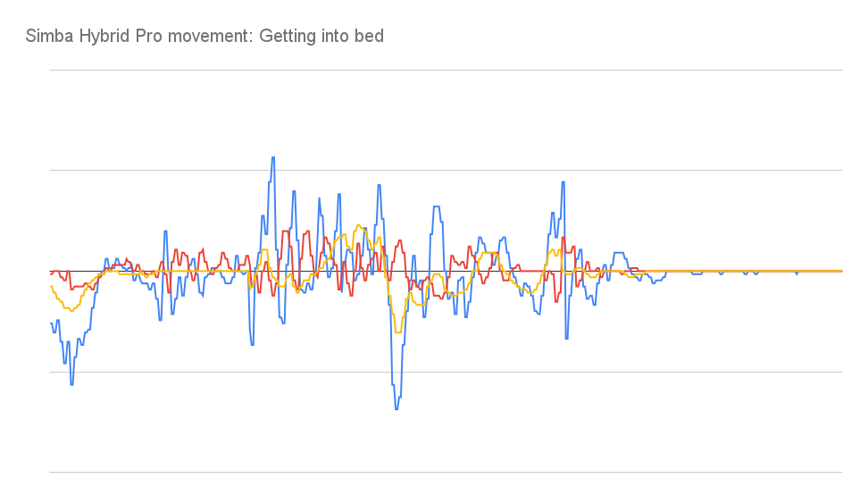868x504 pixels.
Task: Click the sharp blue dip after last peak
Action: 566,339
